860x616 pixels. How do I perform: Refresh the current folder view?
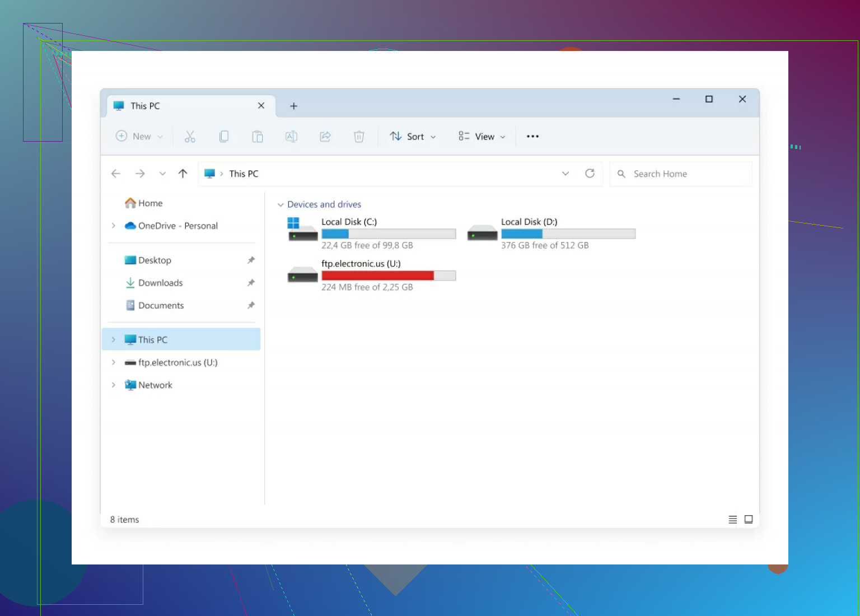(x=590, y=174)
